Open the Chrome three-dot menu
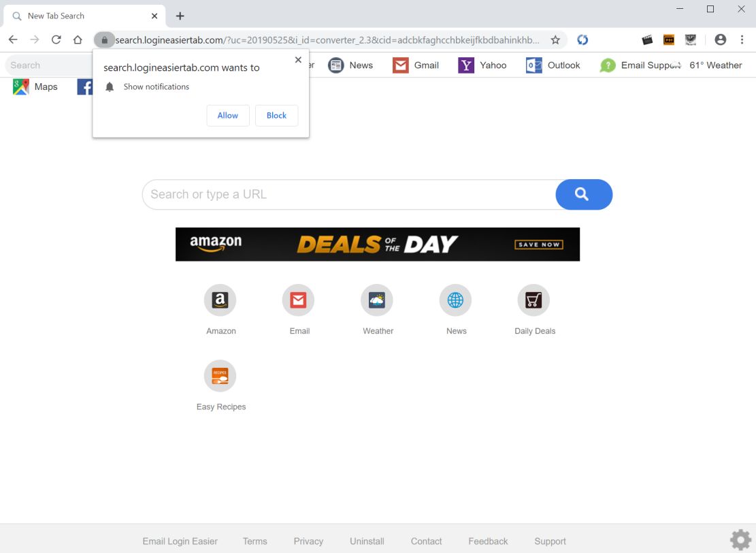The width and height of the screenshot is (756, 553). click(742, 39)
